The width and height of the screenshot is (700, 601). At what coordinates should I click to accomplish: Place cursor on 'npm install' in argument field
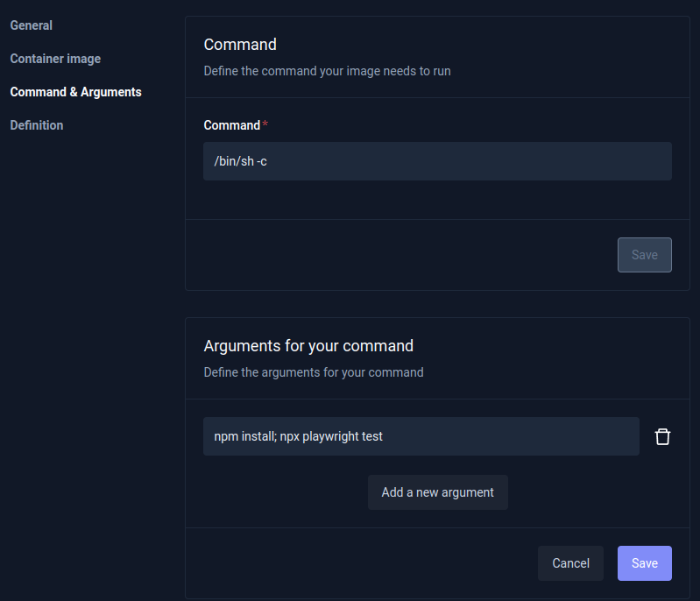244,436
